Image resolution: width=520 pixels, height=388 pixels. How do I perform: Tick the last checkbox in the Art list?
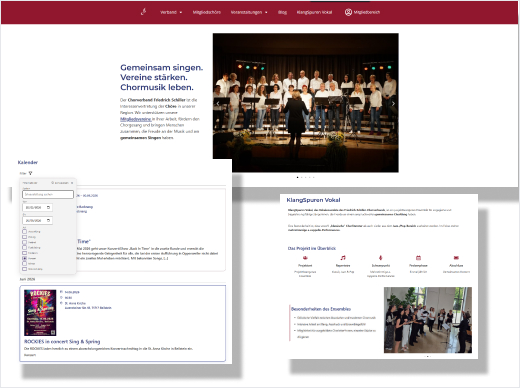tap(24, 269)
